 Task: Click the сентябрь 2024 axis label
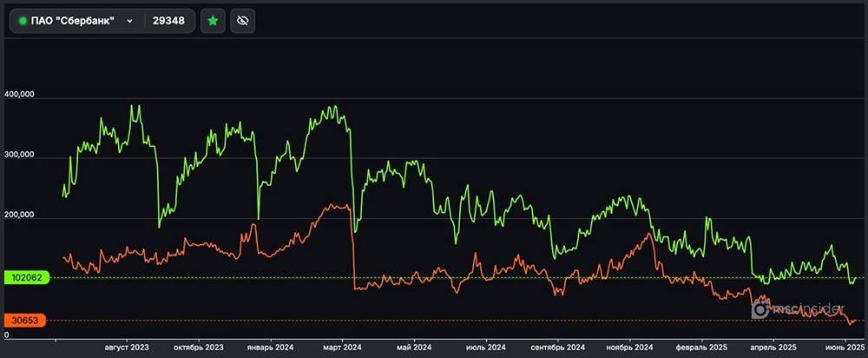(x=558, y=348)
